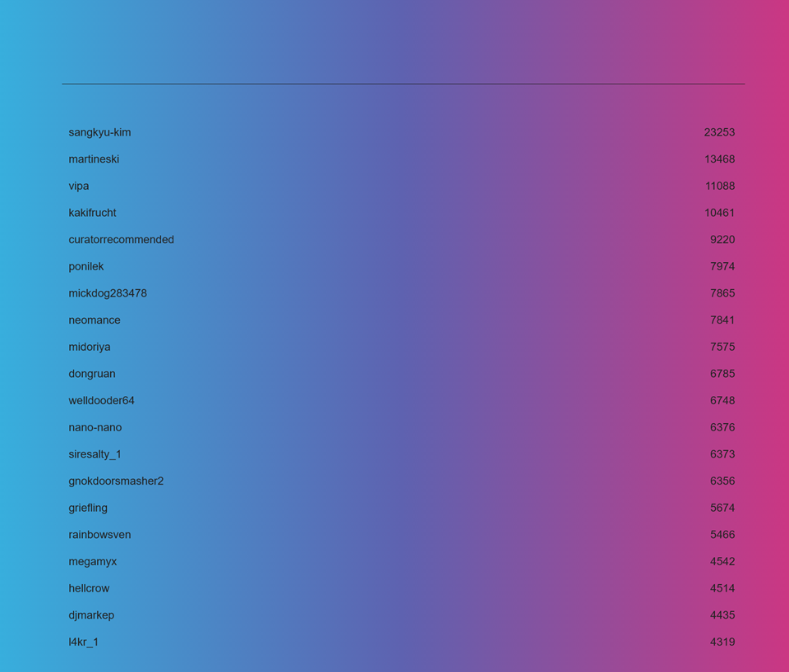Select the martineski entry

pos(94,159)
